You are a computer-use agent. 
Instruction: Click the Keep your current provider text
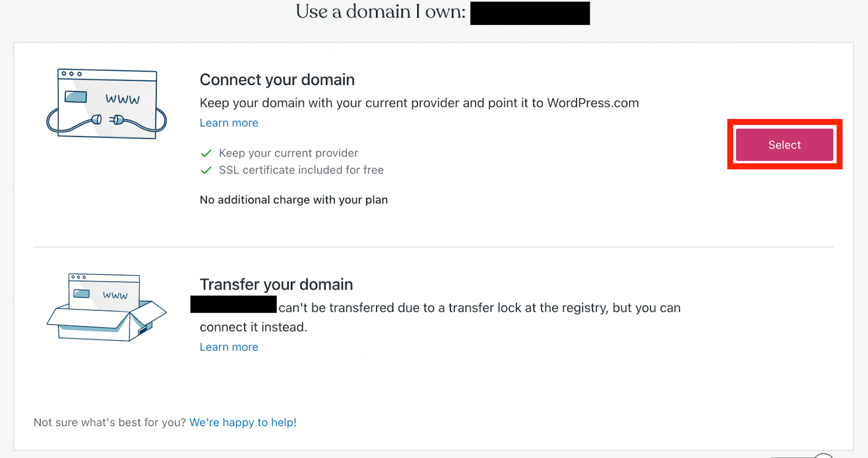(289, 153)
